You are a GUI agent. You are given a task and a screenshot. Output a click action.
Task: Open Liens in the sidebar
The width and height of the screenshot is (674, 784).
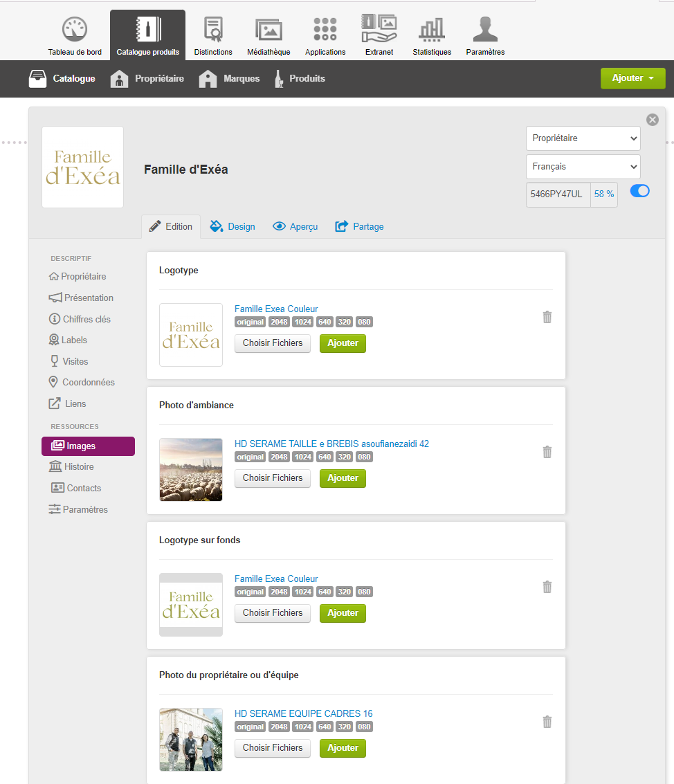[68, 403]
